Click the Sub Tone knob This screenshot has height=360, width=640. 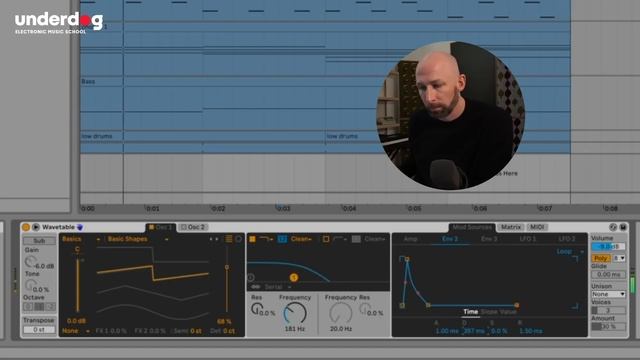click(x=30, y=285)
